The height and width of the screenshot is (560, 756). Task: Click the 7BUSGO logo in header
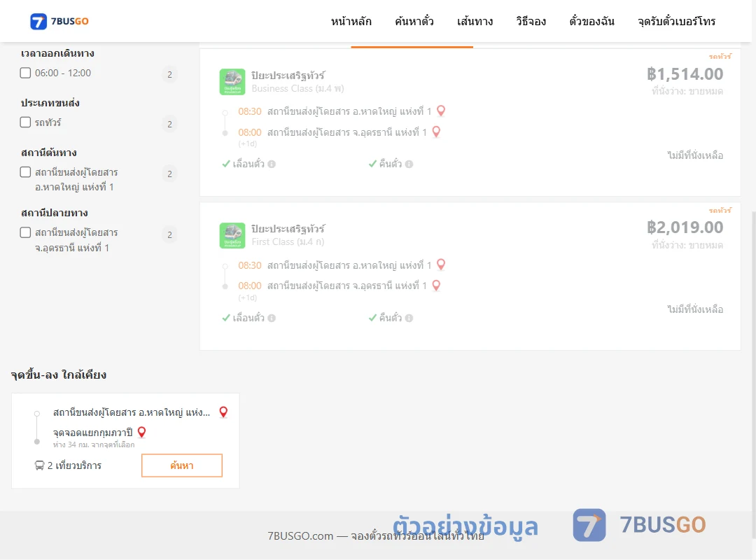click(x=59, y=21)
